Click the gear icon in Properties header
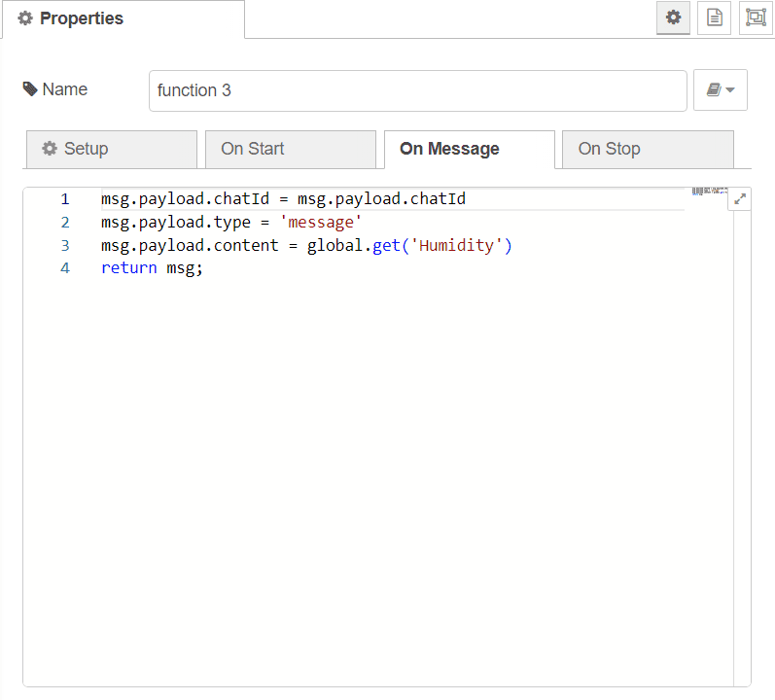 pyautogui.click(x=25, y=18)
